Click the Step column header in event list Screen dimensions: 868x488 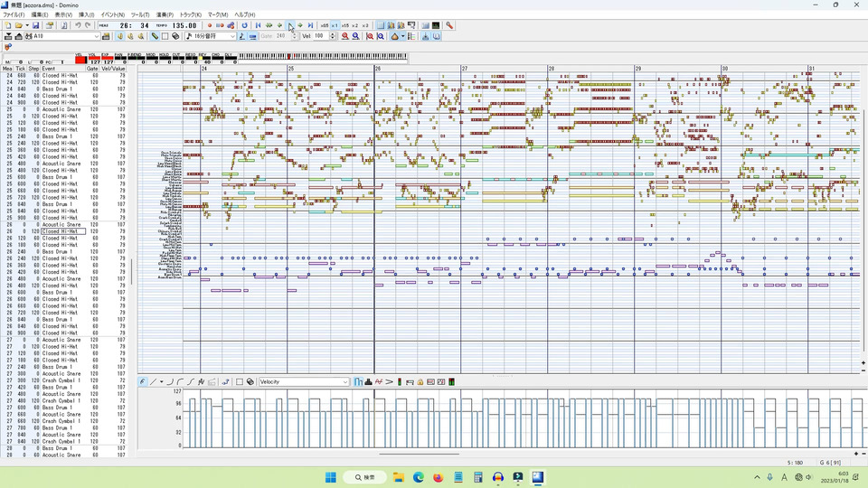(33, 69)
